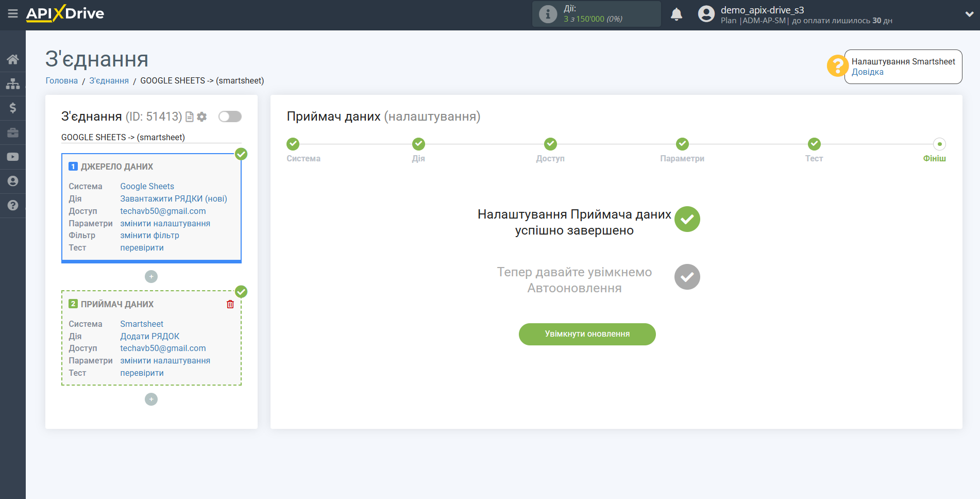Click Увімкнути оновлення button
Screen dimensions: 980x499
(x=587, y=334)
